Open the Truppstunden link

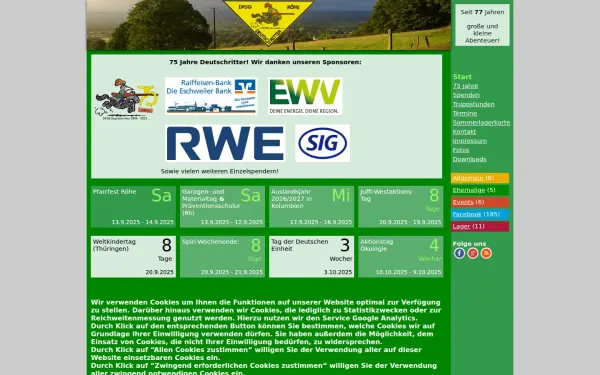tap(473, 104)
